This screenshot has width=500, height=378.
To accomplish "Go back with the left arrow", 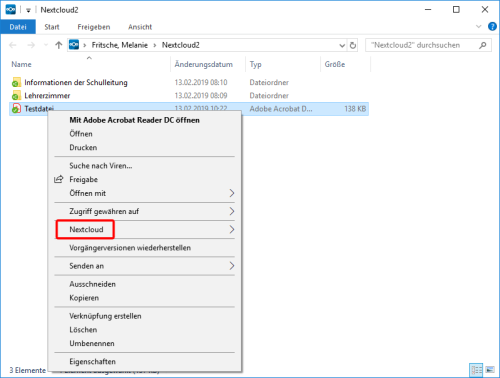I will (x=13, y=45).
